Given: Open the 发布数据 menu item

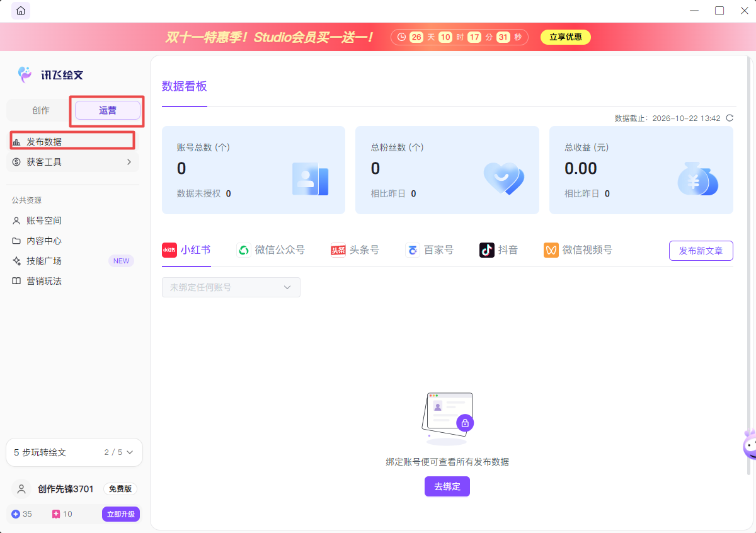Looking at the screenshot, I should (x=72, y=142).
